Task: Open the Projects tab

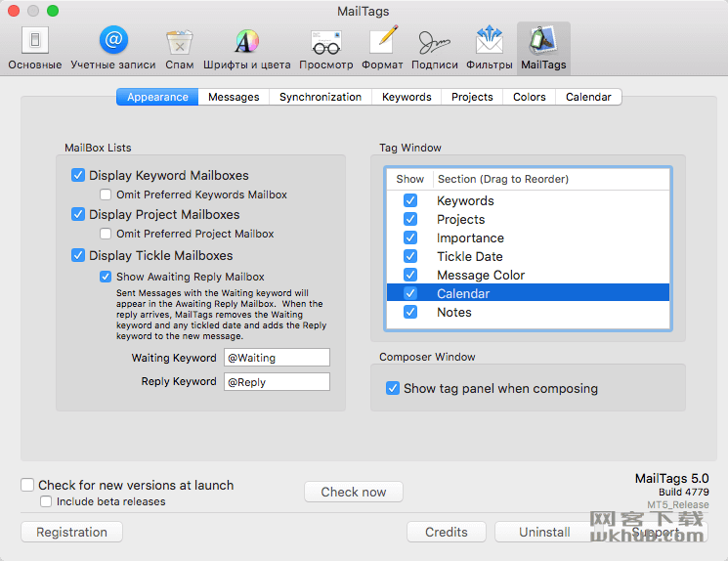Action: point(472,97)
